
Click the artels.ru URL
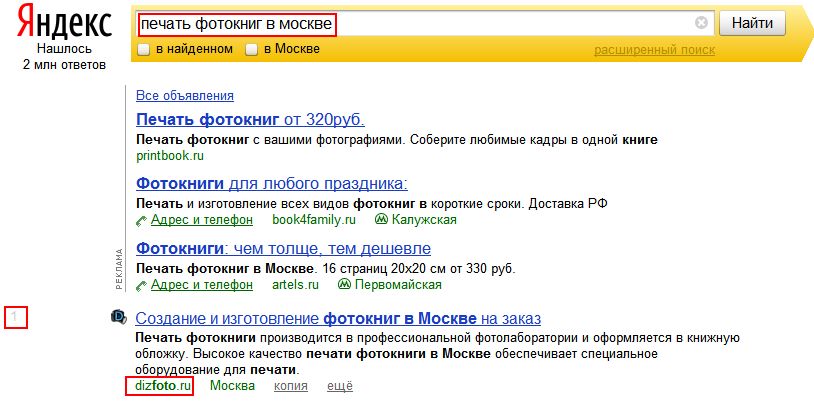pos(295,284)
